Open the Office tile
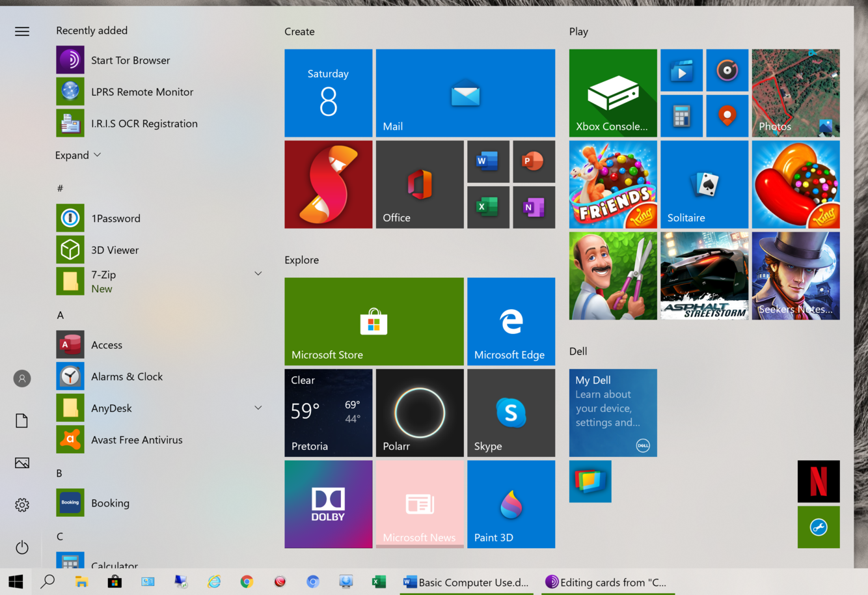The width and height of the screenshot is (868, 595). 420,184
